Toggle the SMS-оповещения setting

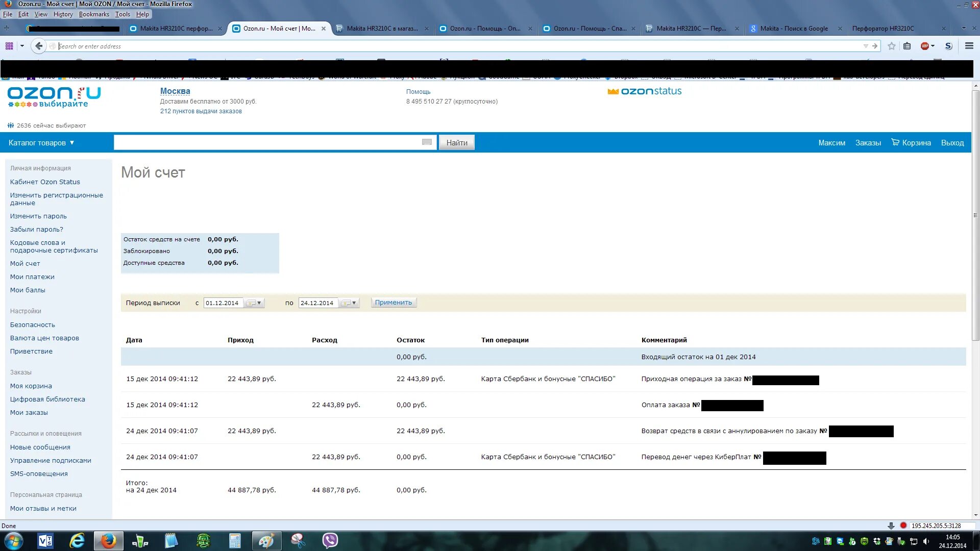38,473
